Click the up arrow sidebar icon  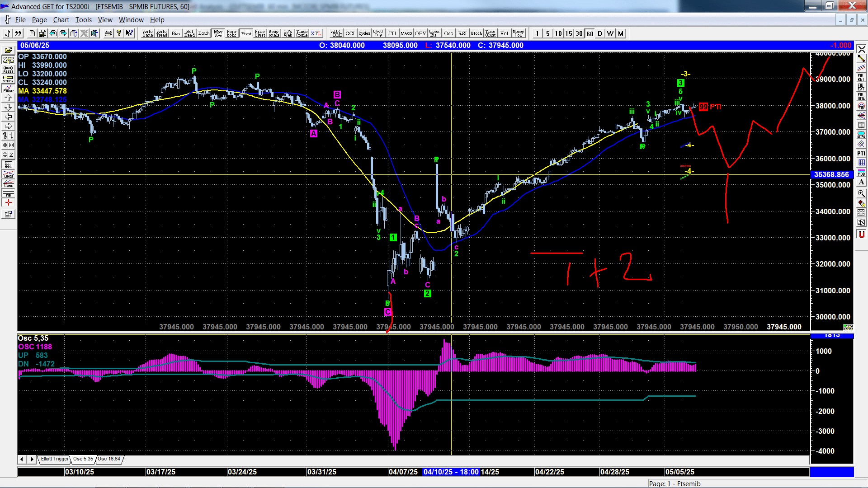(8, 98)
